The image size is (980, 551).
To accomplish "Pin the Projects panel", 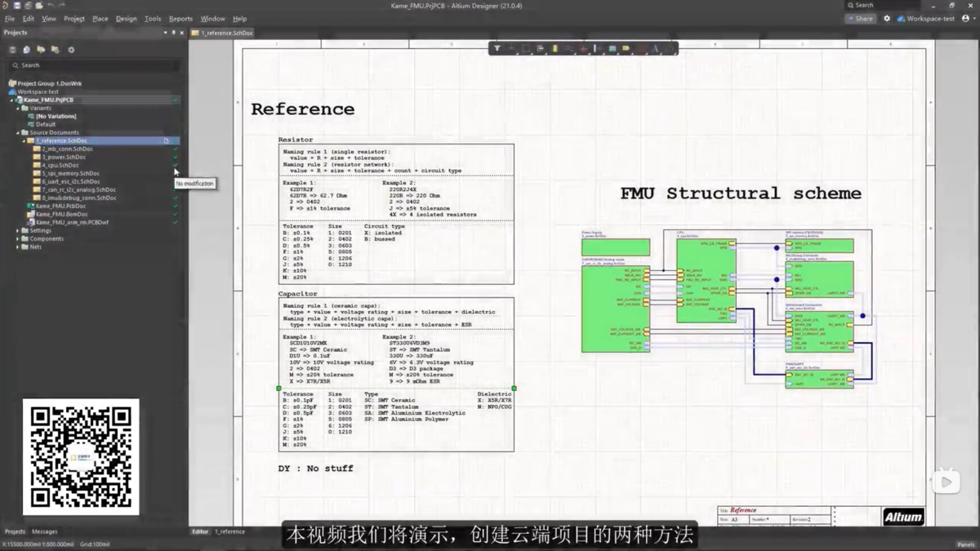I will [173, 33].
